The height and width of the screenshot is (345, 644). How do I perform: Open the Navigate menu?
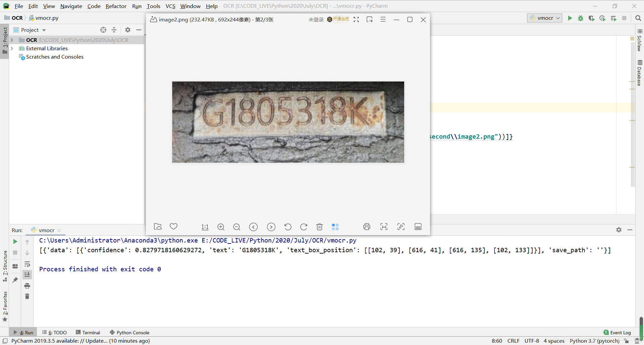(71, 6)
